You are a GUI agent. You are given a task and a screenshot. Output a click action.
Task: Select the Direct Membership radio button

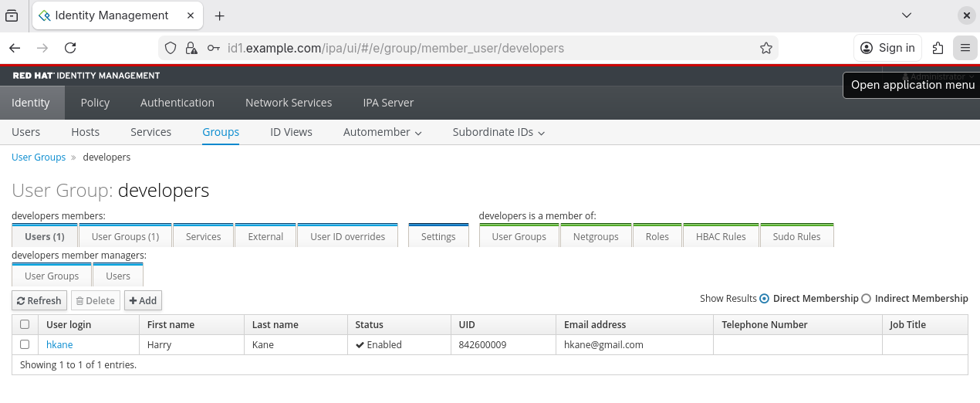765,298
